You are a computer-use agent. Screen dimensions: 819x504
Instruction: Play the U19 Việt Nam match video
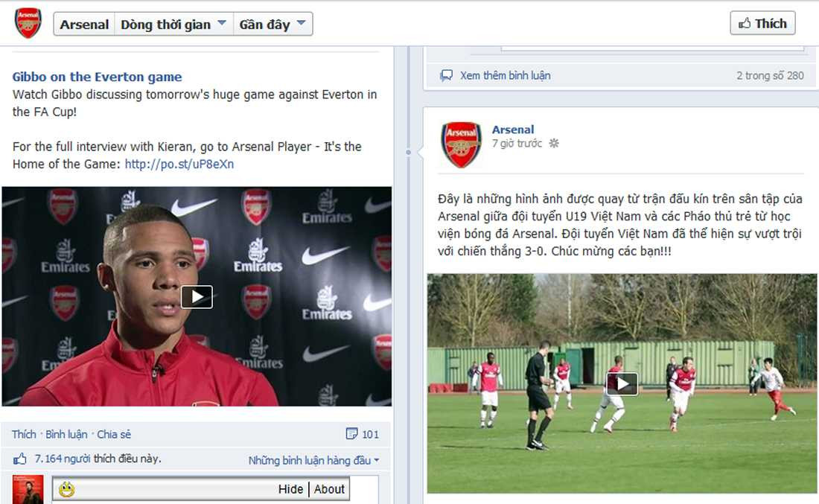click(622, 384)
